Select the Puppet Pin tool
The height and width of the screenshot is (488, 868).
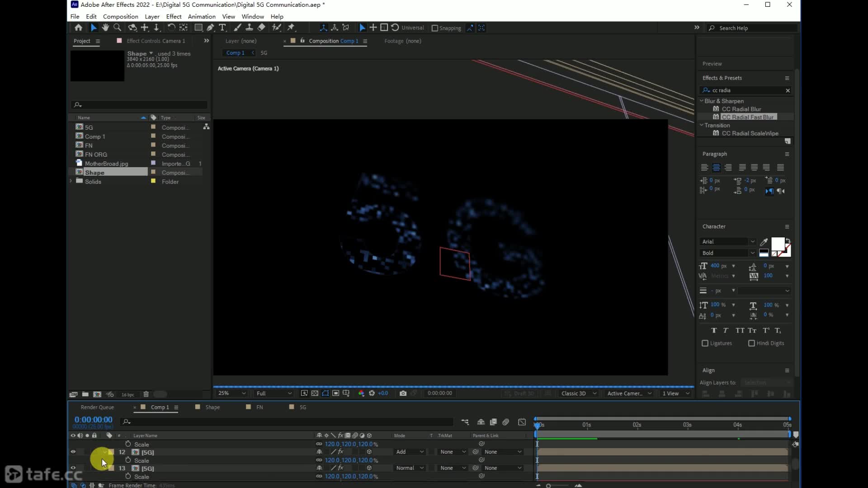click(291, 28)
